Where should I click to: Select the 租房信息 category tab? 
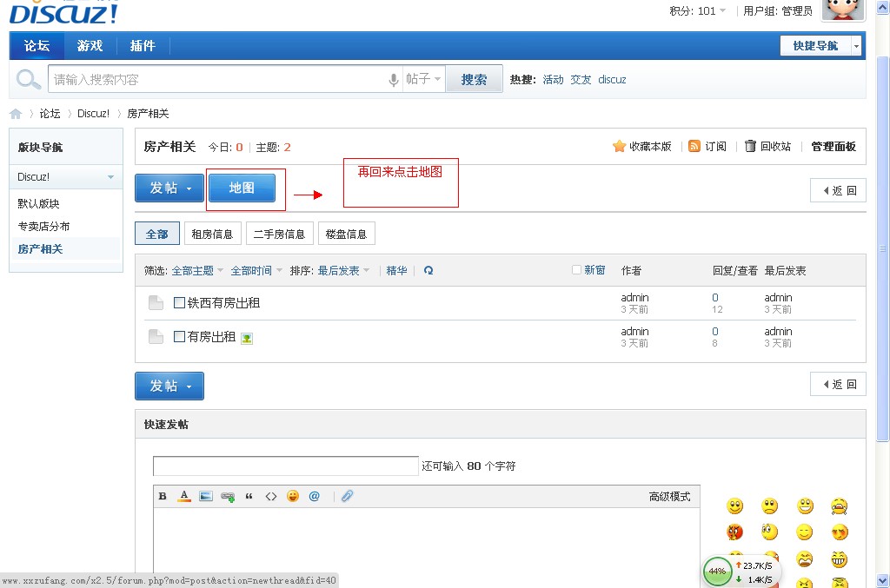click(x=212, y=234)
